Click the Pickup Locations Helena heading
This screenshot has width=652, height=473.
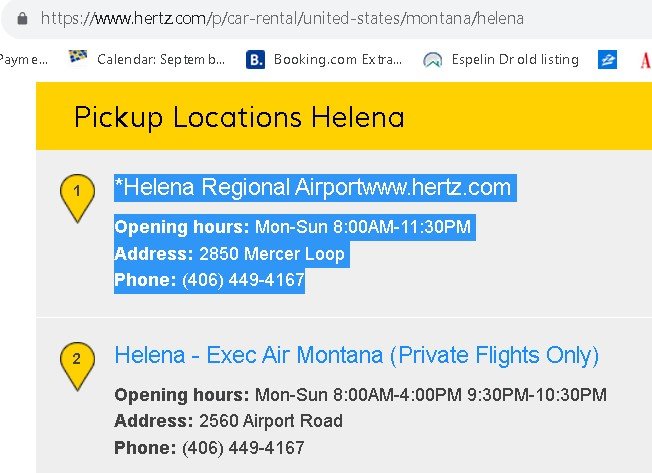239,117
